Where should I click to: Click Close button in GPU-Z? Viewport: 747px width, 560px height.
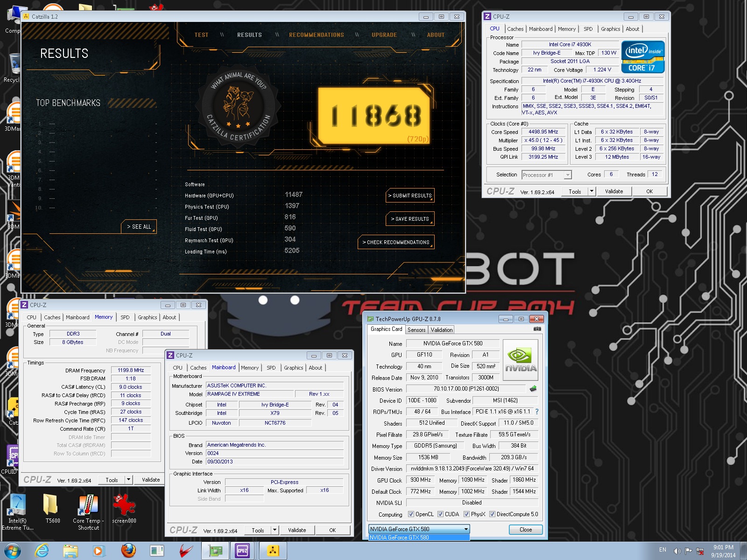pos(526,530)
